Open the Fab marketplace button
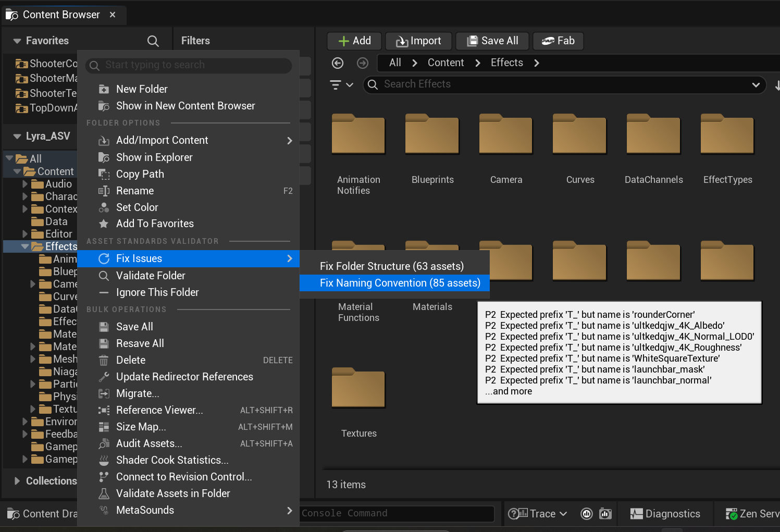 [558, 41]
